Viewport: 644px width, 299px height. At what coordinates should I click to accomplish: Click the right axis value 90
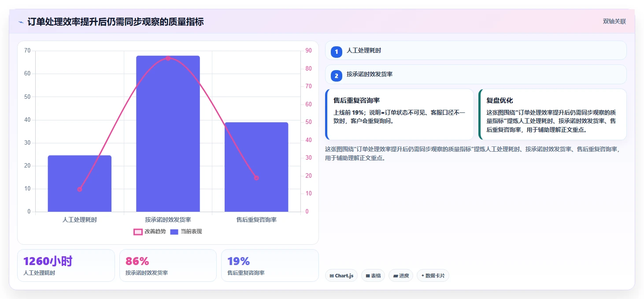pyautogui.click(x=308, y=51)
